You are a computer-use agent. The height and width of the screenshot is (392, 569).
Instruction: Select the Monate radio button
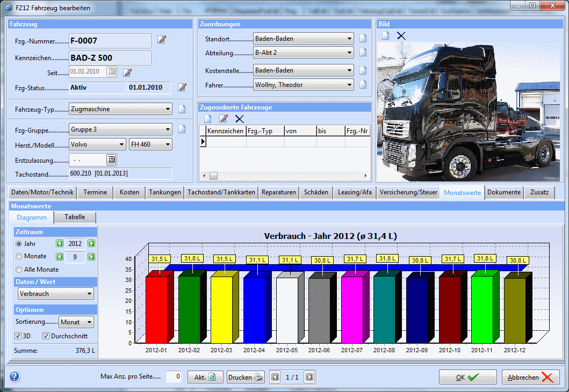[x=19, y=256]
